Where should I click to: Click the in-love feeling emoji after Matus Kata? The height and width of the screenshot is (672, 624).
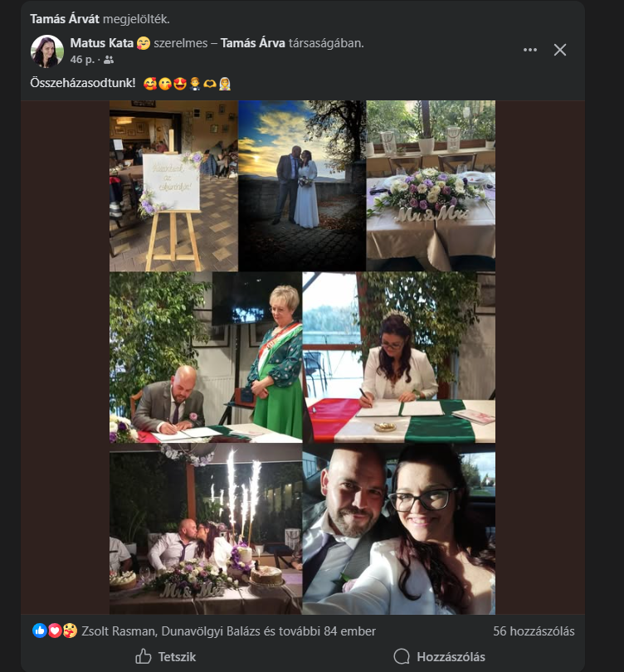[143, 43]
